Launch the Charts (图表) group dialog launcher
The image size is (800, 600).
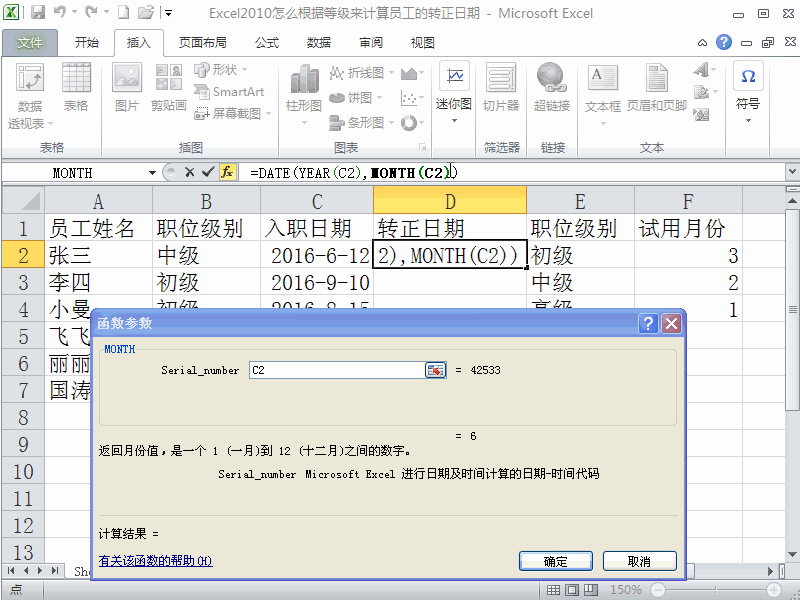click(x=422, y=147)
